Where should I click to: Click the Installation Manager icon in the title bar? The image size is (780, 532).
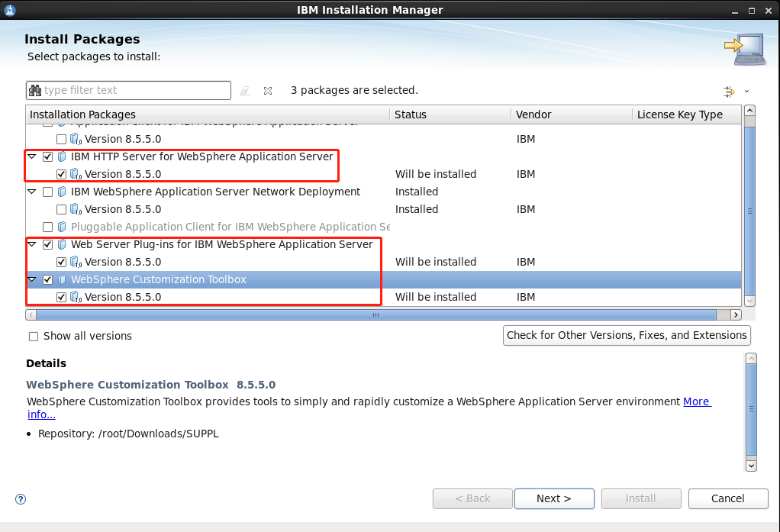(x=9, y=10)
